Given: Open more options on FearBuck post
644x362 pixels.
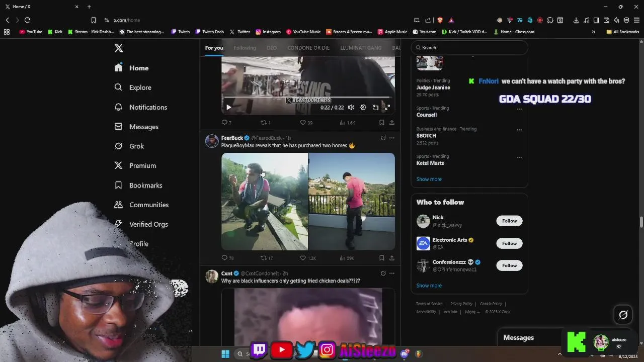Looking at the screenshot, I should click(x=392, y=138).
